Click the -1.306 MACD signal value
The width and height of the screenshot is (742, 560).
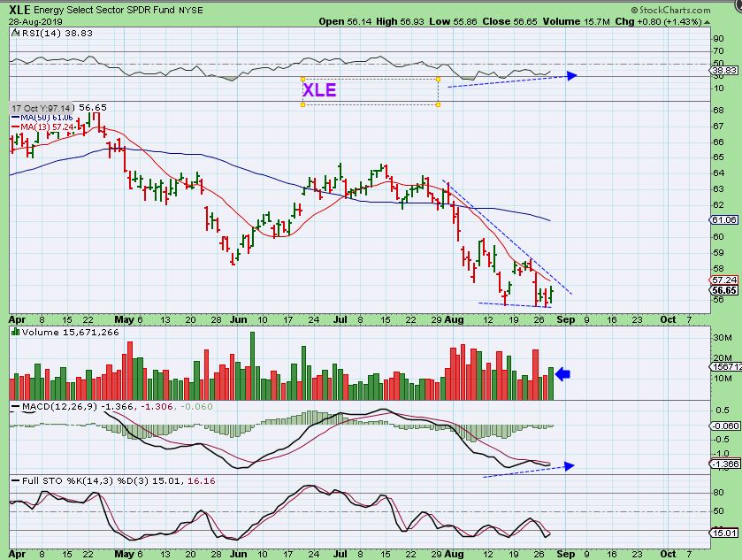click(157, 407)
